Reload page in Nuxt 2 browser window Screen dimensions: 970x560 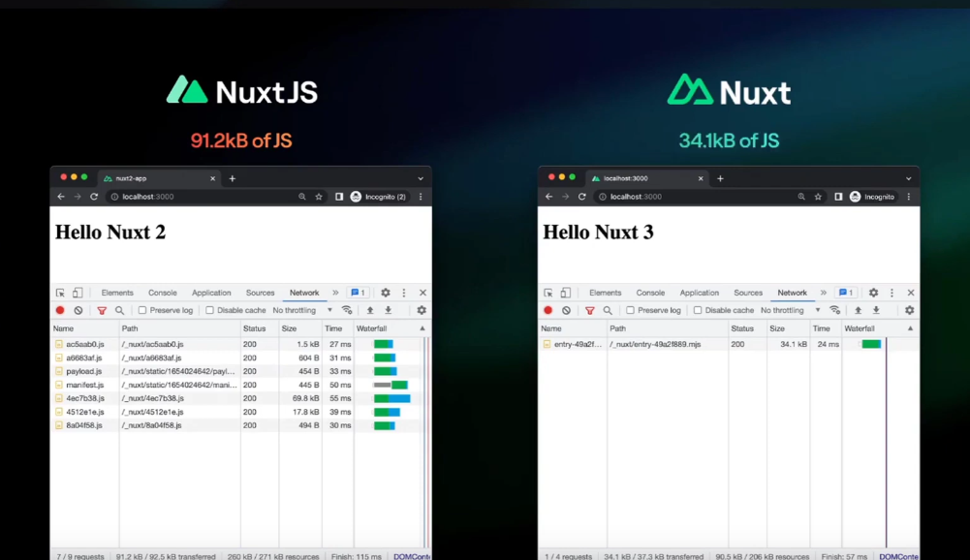tap(94, 197)
